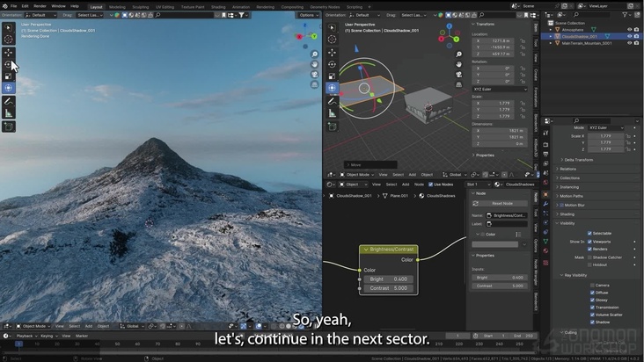Select the Measure tool in left viewport
Viewport: 644px width, 362px height.
[8, 113]
